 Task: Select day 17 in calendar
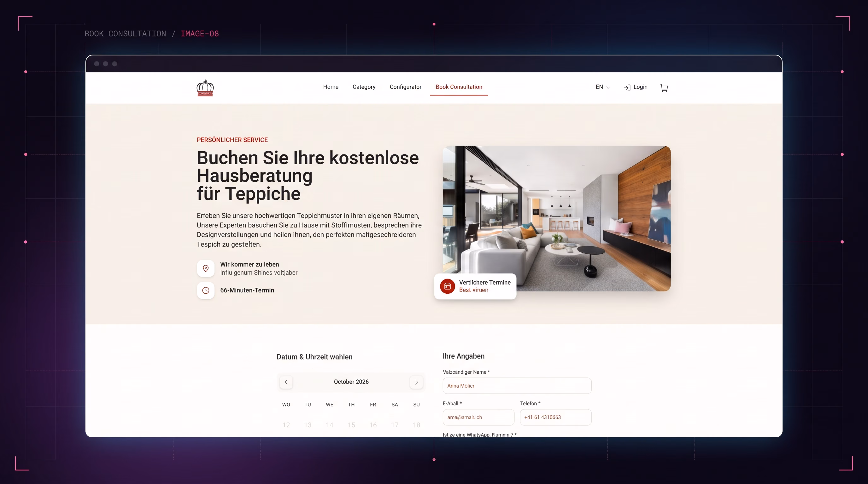click(x=395, y=425)
